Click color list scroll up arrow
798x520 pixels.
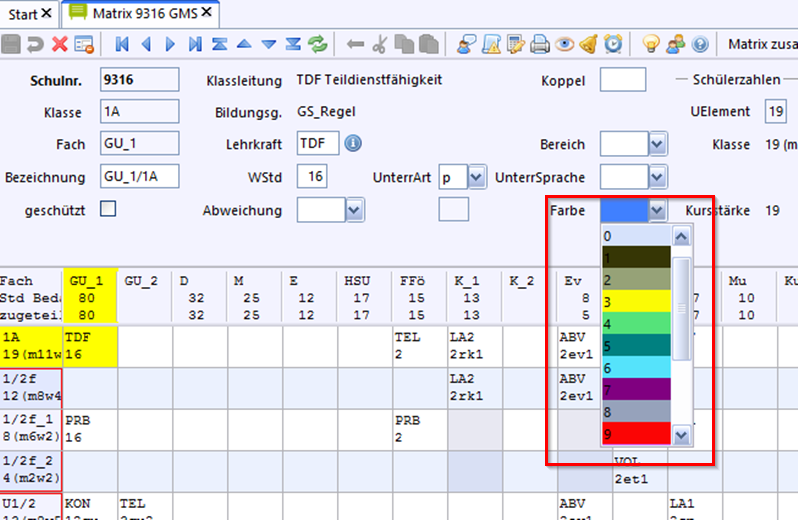coord(681,236)
